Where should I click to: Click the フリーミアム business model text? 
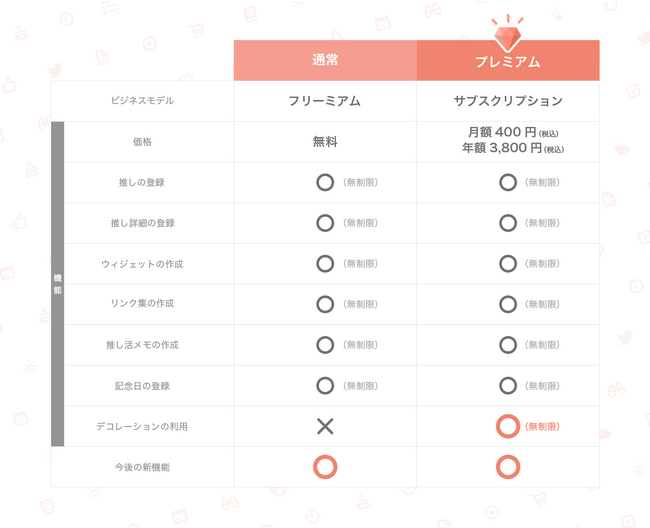point(325,101)
